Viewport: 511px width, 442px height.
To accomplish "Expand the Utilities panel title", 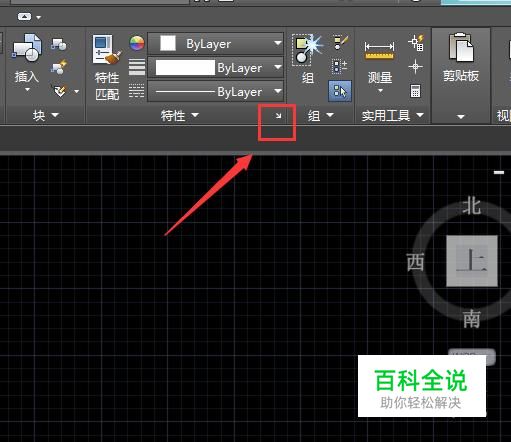I will click(x=393, y=115).
